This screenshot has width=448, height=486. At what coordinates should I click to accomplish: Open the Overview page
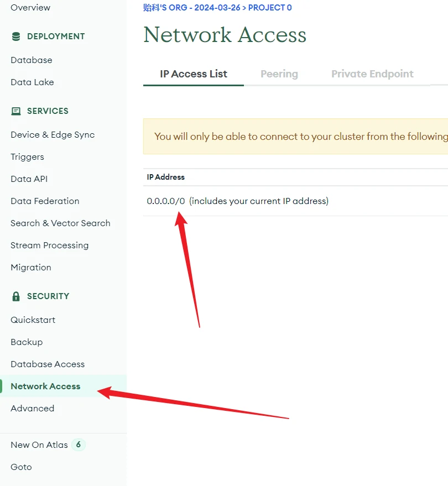(x=30, y=8)
